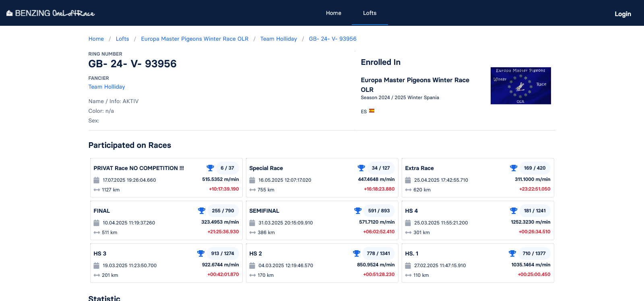The width and height of the screenshot is (644, 301).
Task: Click the distance arrow icon on HS 2 card
Action: (252, 275)
